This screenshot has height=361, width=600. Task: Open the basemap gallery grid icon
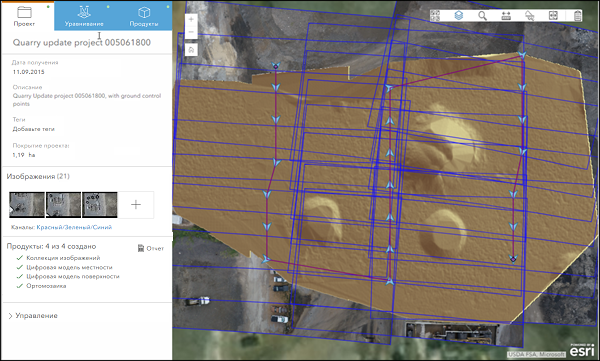coord(435,15)
